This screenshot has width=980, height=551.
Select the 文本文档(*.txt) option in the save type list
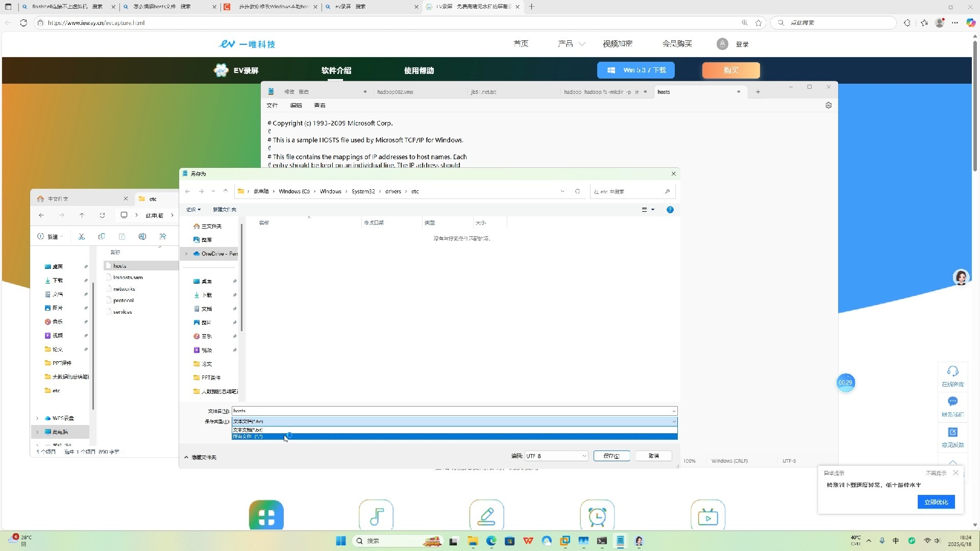point(454,430)
